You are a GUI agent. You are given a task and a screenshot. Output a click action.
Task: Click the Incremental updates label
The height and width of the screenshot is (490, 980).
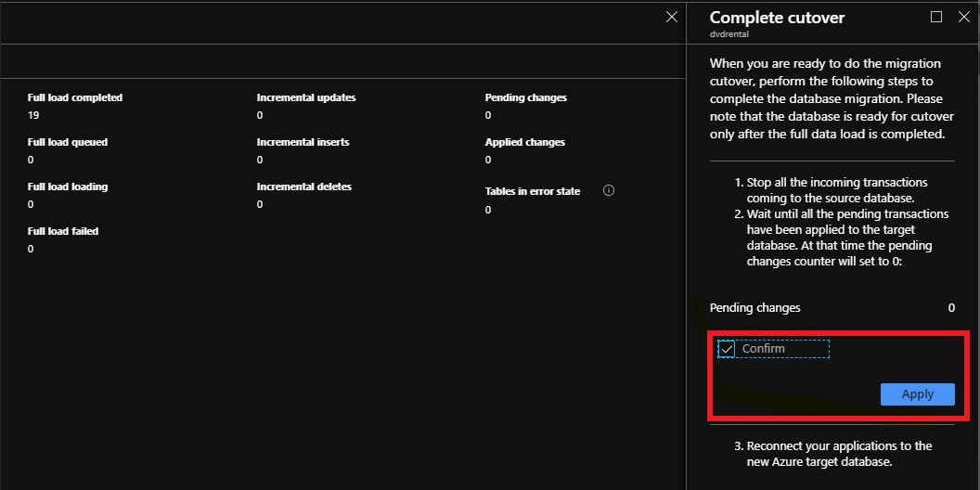pos(306,97)
